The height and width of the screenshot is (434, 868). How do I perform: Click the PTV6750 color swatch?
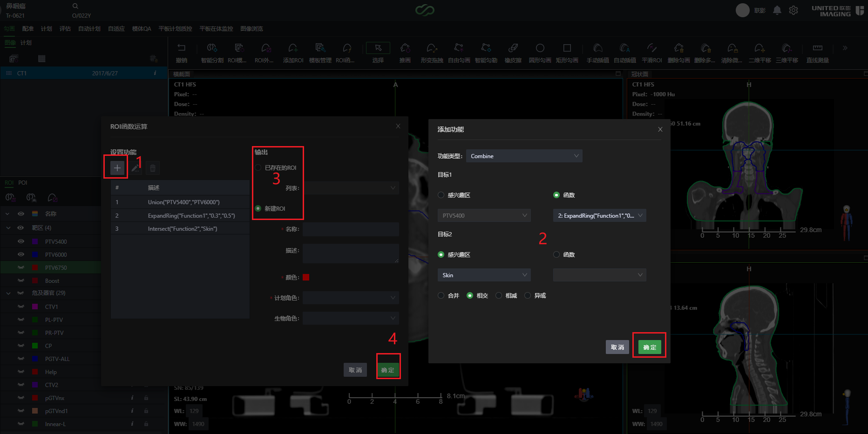coord(35,267)
